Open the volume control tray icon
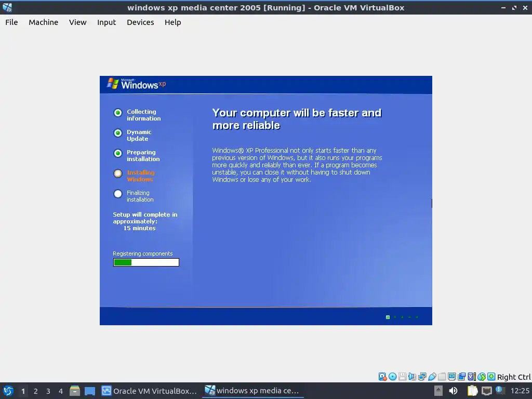This screenshot has width=532, height=399. click(453, 391)
